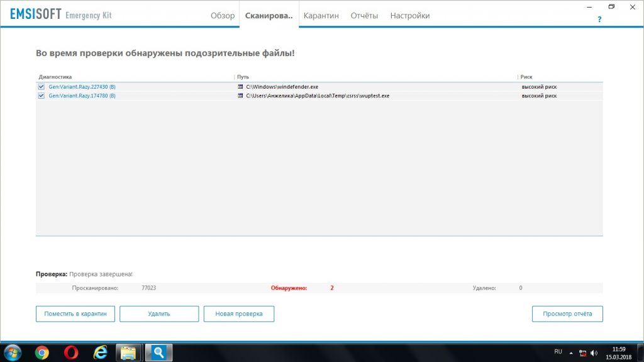Viewport: 644px width, 362px height.
Task: Launch Opera browser from taskbar
Action: pos(71,353)
